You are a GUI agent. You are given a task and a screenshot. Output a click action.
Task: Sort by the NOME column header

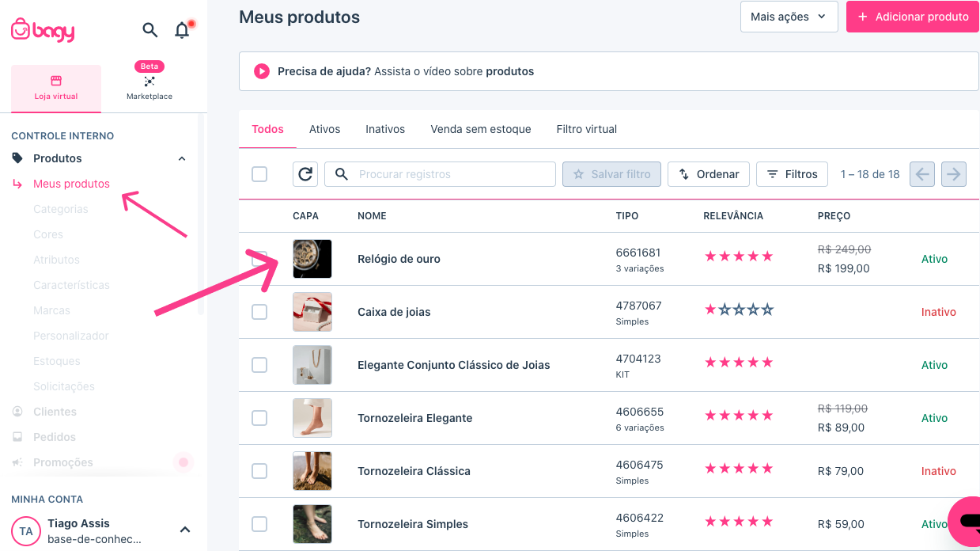coord(372,216)
